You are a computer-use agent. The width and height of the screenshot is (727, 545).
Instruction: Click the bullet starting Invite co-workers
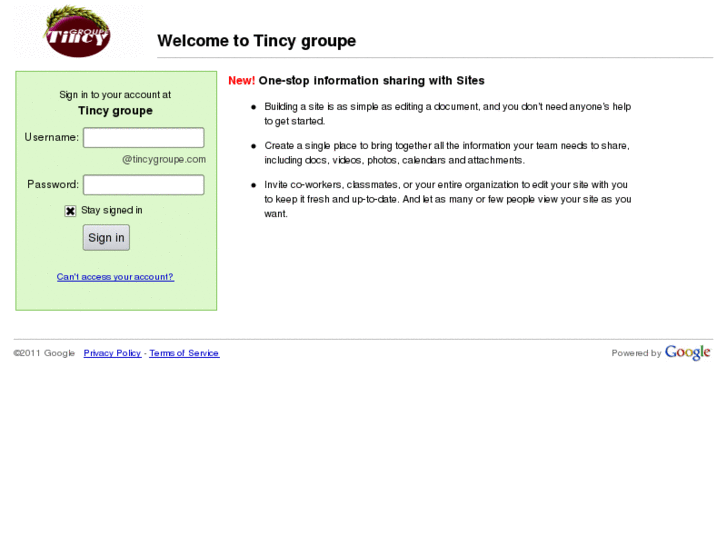point(447,199)
